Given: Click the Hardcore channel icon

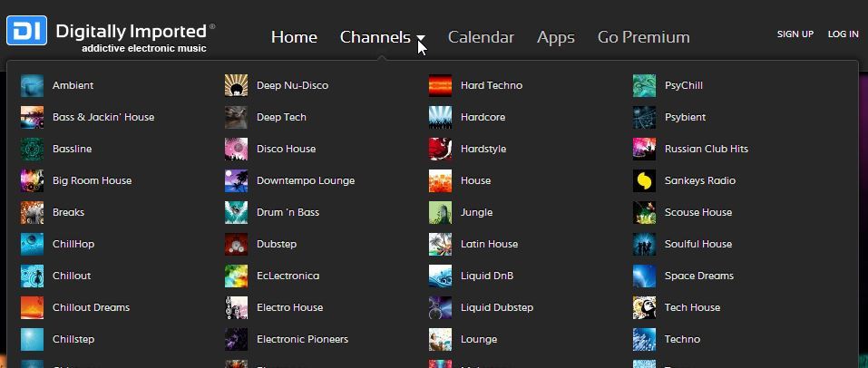Looking at the screenshot, I should point(440,117).
